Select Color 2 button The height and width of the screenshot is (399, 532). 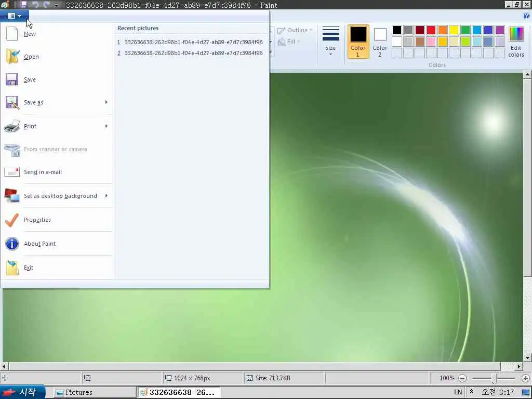click(x=380, y=42)
